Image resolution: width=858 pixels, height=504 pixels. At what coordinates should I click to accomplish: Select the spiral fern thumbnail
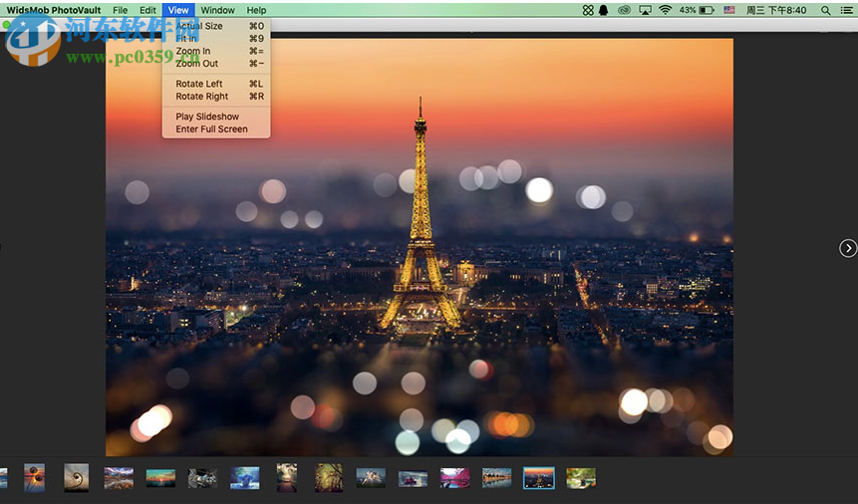click(x=76, y=477)
